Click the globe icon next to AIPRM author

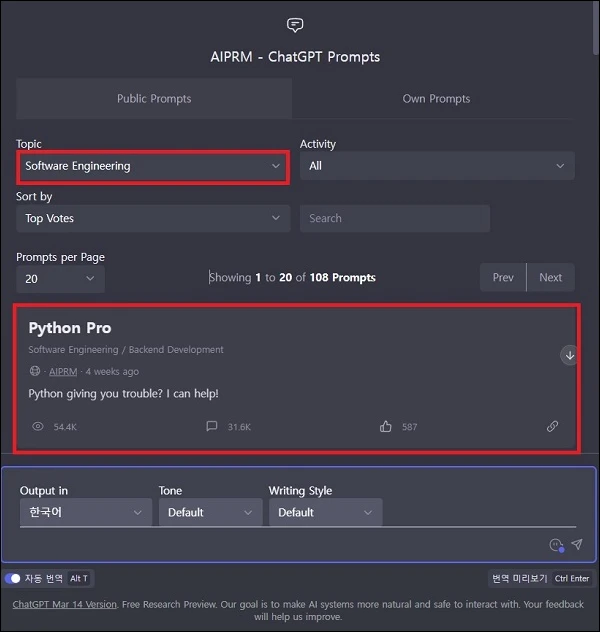35,371
